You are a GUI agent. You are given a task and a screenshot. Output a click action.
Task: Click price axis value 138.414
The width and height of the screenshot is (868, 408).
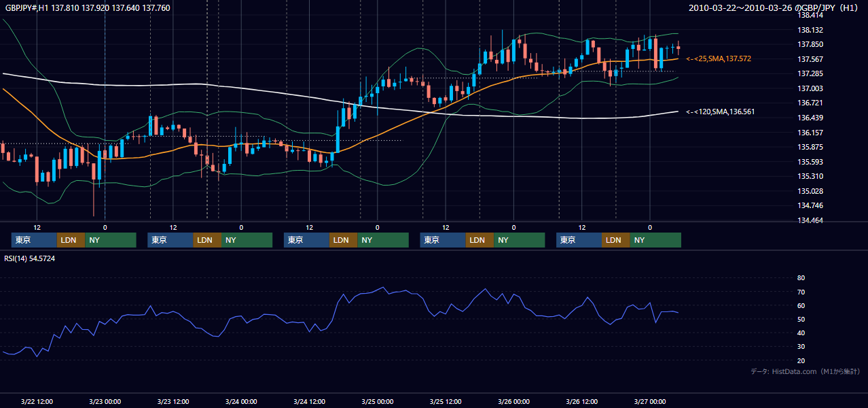[810, 15]
